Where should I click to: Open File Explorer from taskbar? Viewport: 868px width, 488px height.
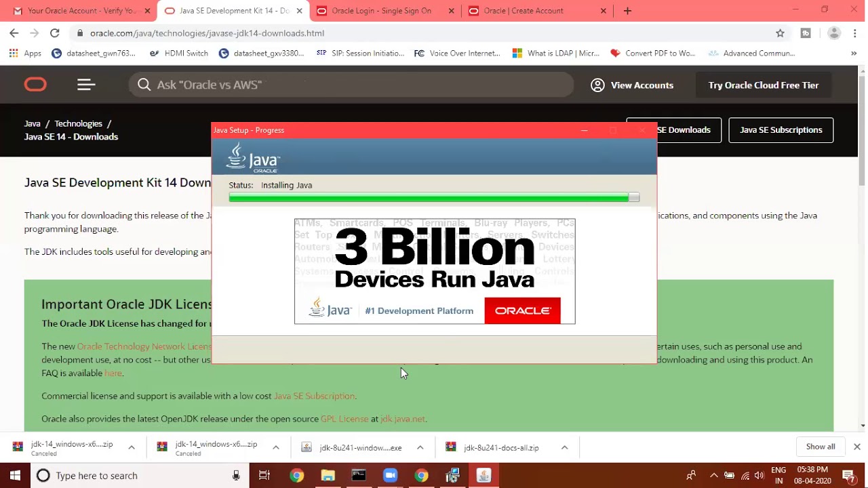(328, 475)
